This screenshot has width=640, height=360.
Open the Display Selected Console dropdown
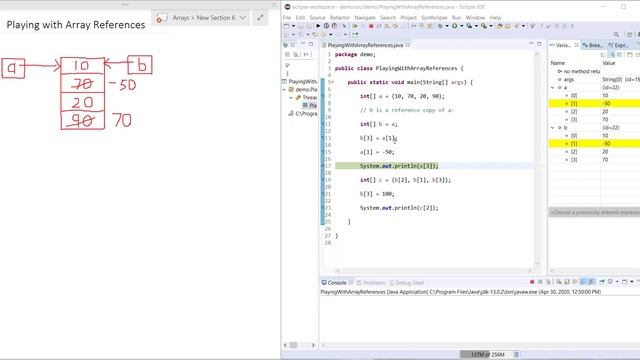pos(617,282)
